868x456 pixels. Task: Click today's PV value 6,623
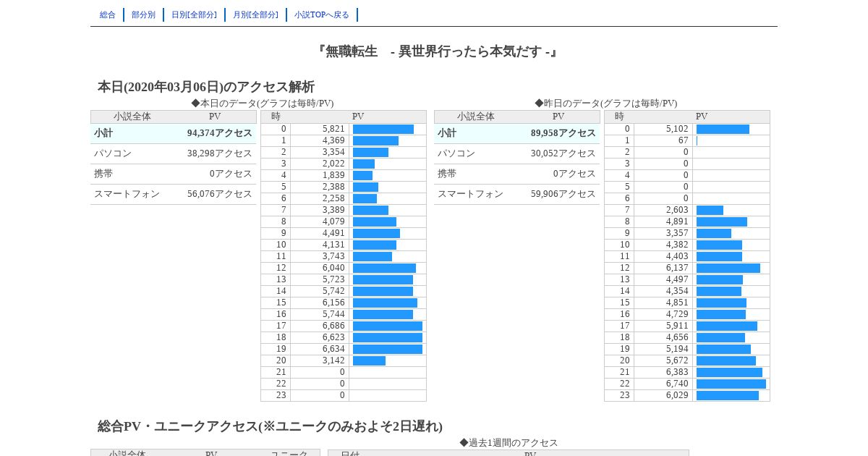pyautogui.click(x=333, y=337)
